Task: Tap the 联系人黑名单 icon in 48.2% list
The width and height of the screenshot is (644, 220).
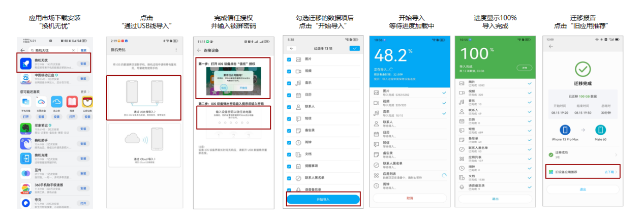Action: 376,165
